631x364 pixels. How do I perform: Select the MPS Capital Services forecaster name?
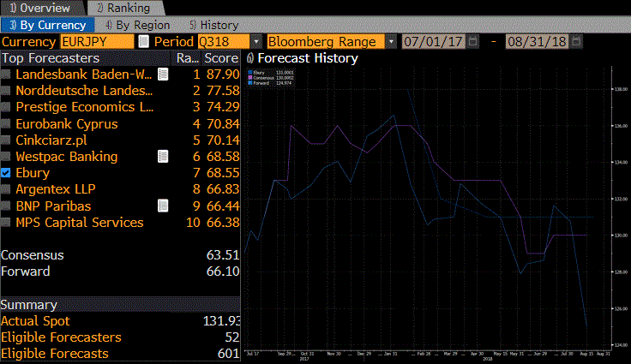(80, 223)
